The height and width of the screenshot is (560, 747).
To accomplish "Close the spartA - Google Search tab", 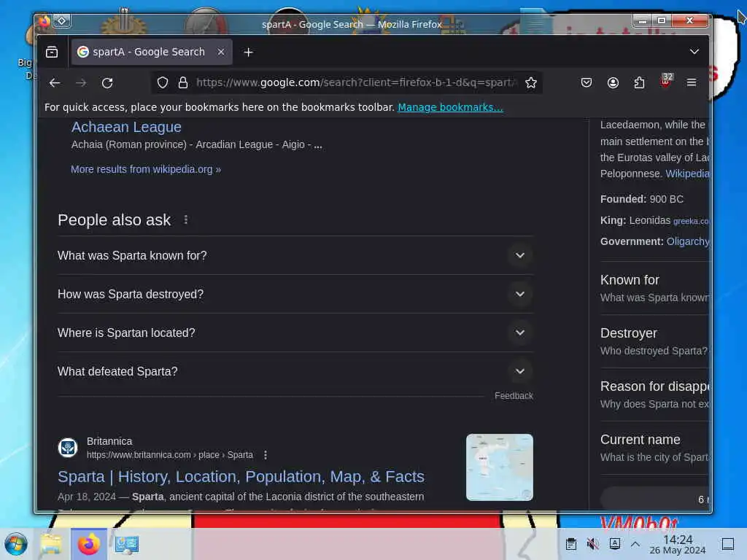I will (221, 52).
